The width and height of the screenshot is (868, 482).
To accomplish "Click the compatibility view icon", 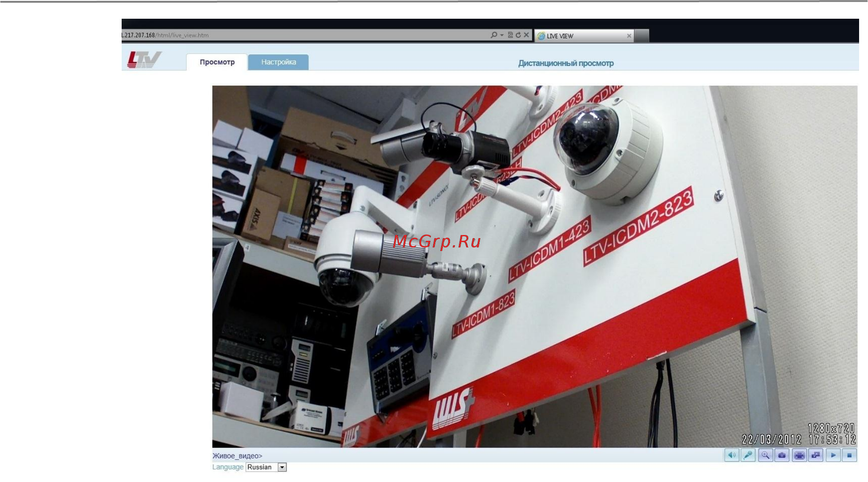I will [x=510, y=35].
